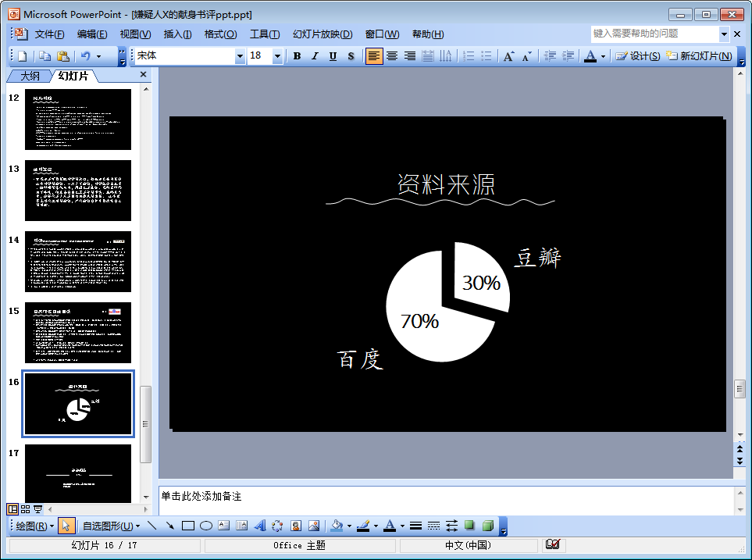
Task: Insert picture from file
Action: [314, 526]
